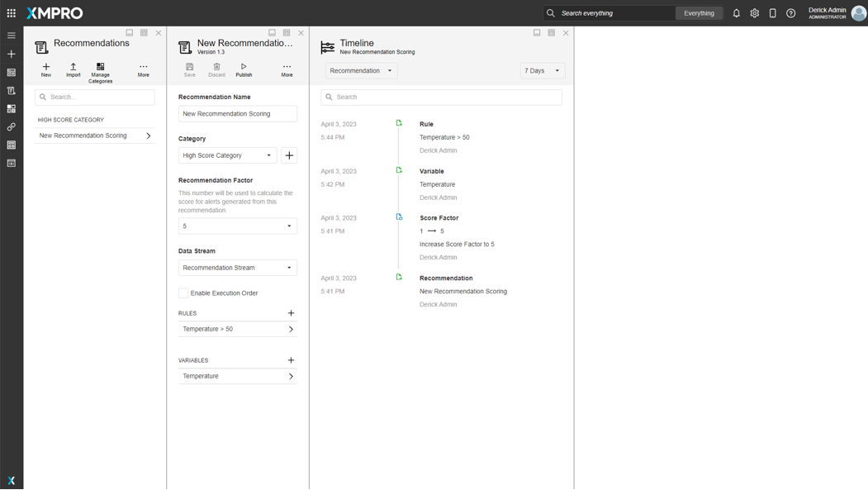The image size is (868, 490).
Task: Open the app launcher grid
Action: point(12,13)
